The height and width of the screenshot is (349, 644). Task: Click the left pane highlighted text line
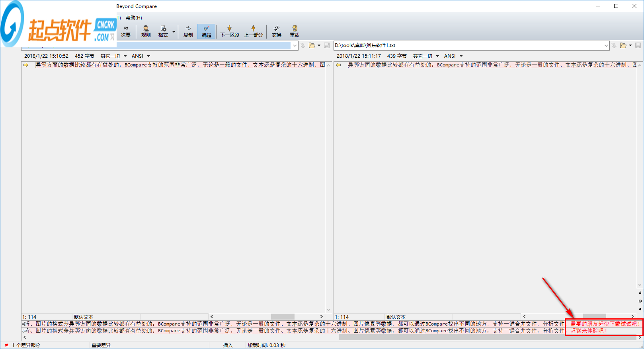pos(180,65)
